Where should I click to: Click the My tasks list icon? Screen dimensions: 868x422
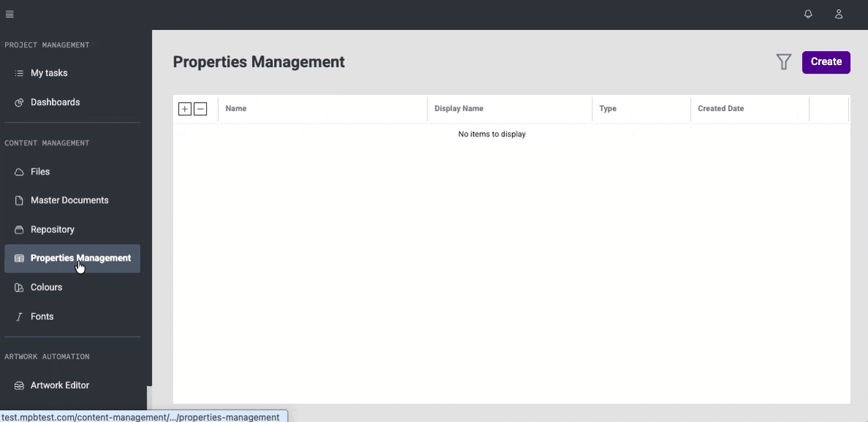point(19,73)
